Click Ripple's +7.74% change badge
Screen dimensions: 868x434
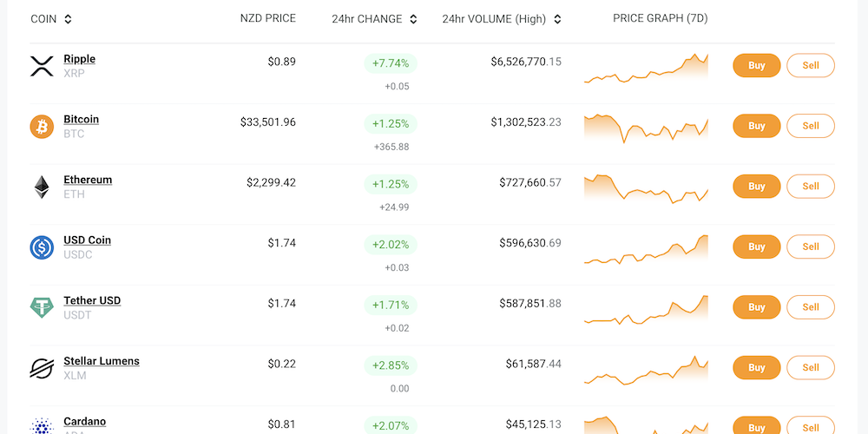391,63
